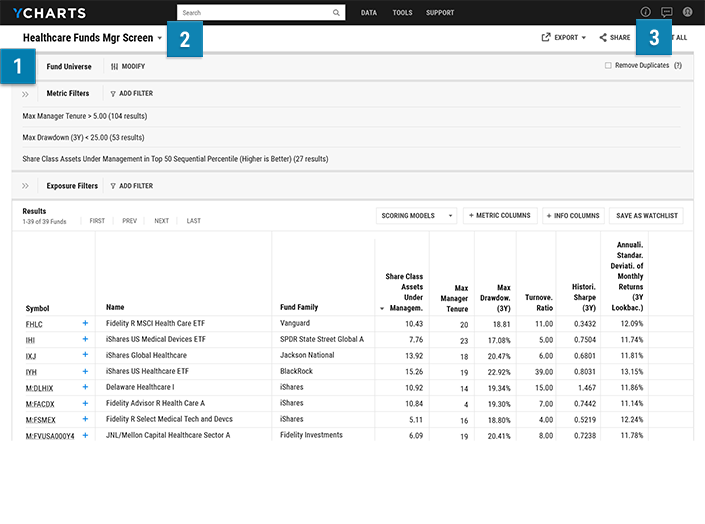The image size is (705, 524).
Task: Click the Name column header
Action: 115,307
